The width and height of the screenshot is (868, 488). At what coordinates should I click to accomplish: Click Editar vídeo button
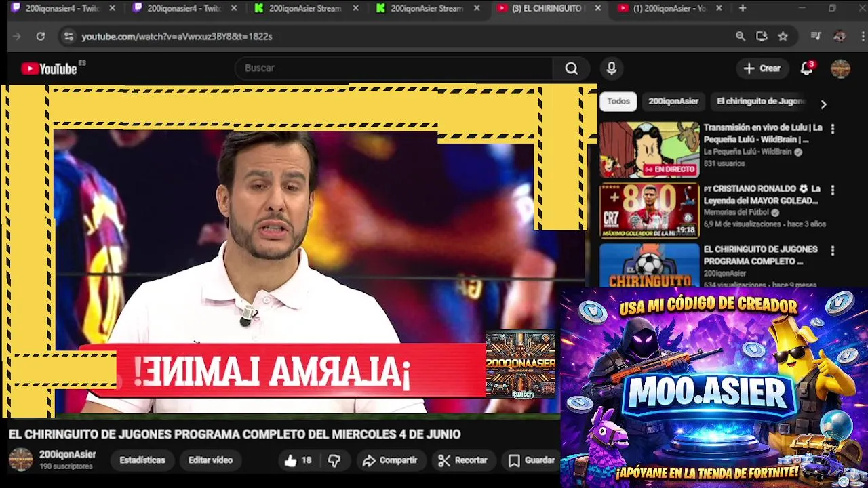click(x=210, y=460)
